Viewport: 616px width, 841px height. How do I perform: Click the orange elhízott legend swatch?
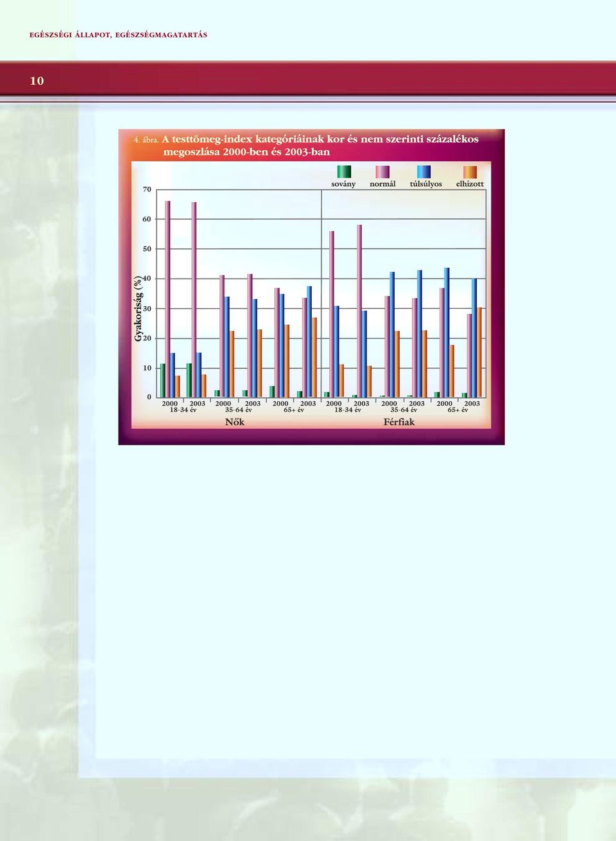tap(470, 171)
